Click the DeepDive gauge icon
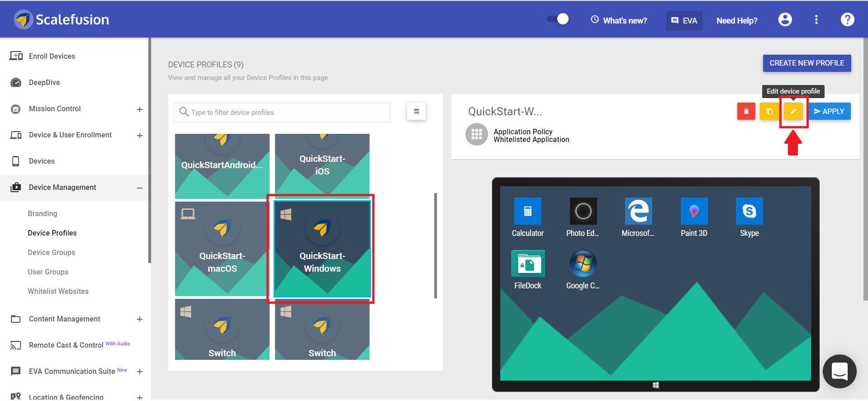 pyautogui.click(x=16, y=82)
